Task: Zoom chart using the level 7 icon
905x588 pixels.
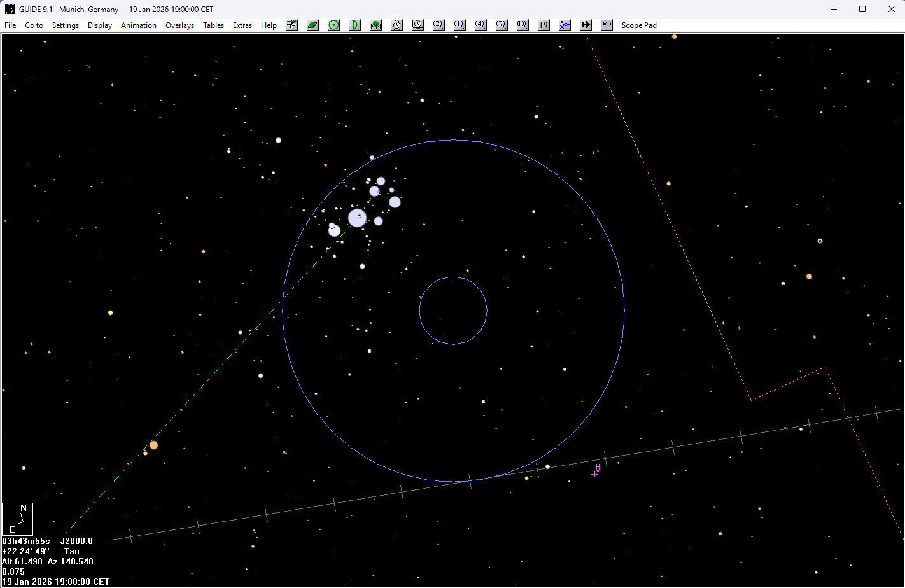Action: point(502,25)
